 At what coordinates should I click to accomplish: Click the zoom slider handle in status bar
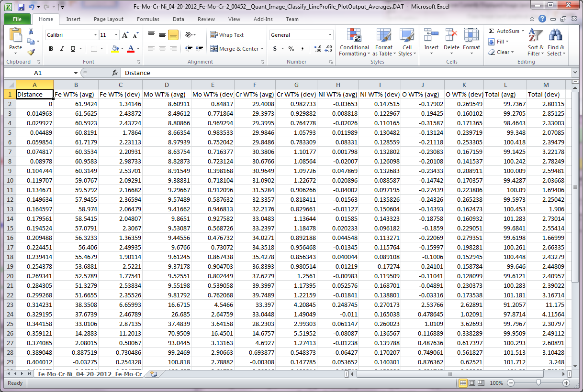coord(539,383)
